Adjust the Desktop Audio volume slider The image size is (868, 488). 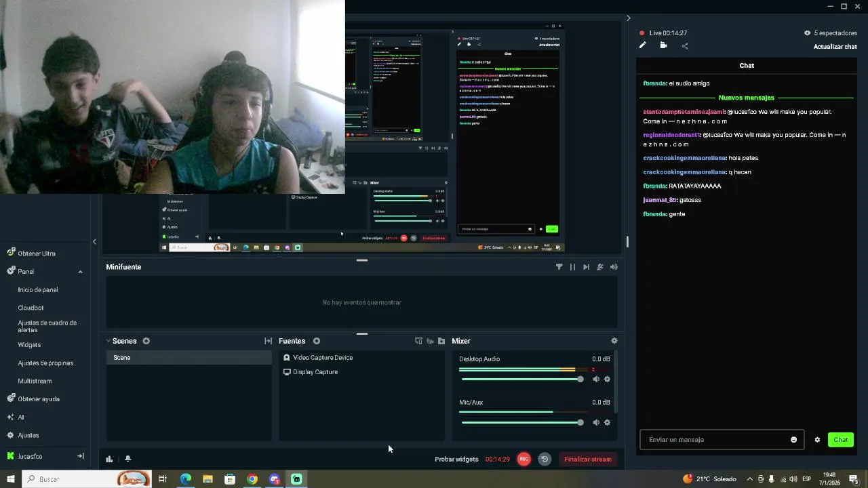coord(522,379)
